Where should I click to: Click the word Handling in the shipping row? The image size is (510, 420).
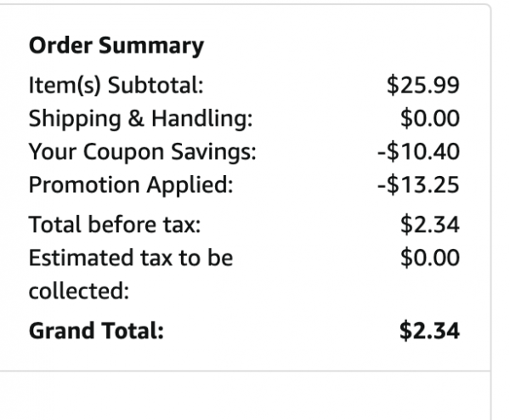(x=202, y=118)
